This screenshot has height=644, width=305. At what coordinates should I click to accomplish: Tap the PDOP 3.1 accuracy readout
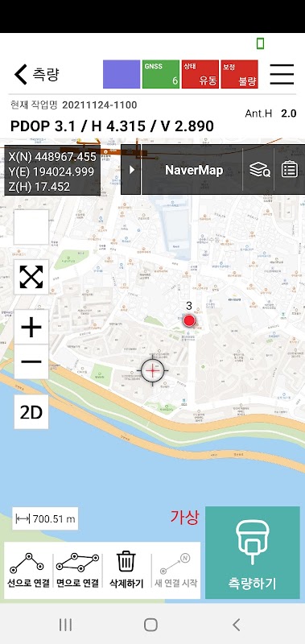[112, 126]
